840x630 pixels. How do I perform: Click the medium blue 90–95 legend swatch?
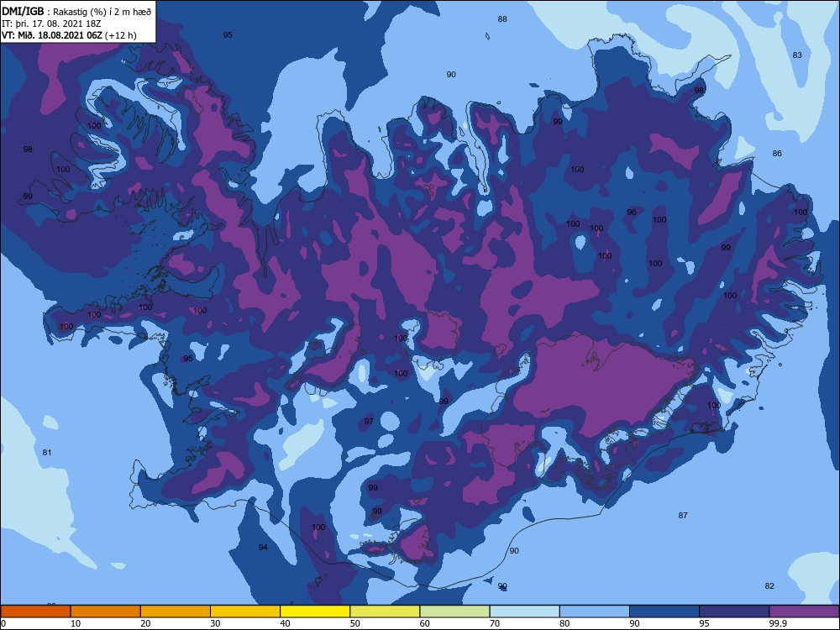pos(664,612)
